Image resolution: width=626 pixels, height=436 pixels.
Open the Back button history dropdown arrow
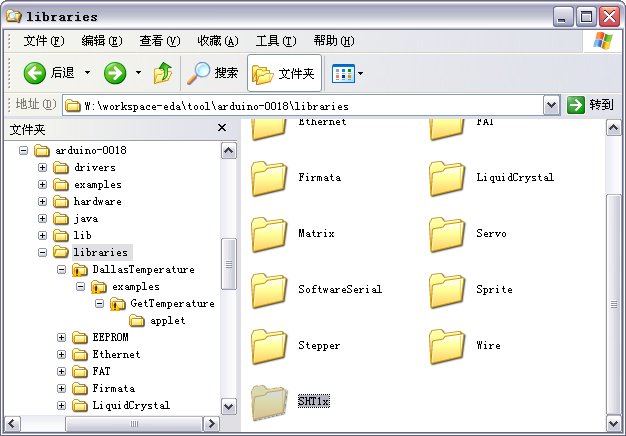87,73
